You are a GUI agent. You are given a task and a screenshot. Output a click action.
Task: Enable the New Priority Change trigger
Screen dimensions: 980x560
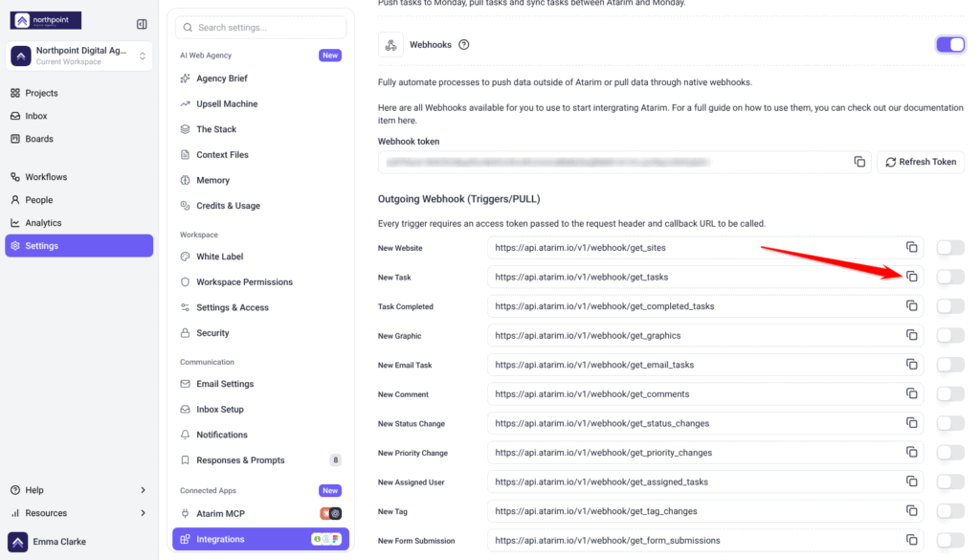click(x=950, y=453)
